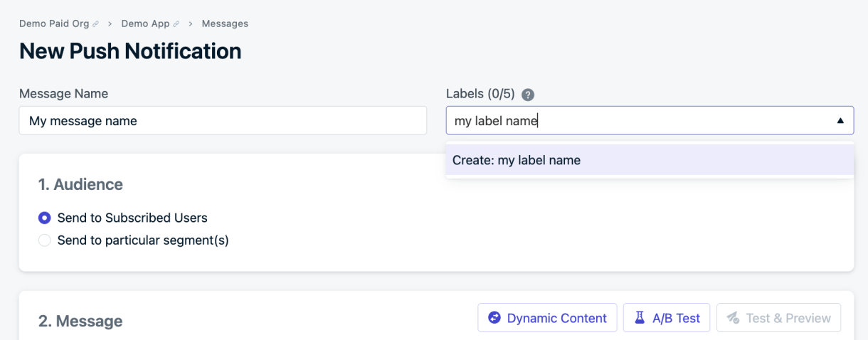
Task: Click the Test & Preview button
Action: click(x=778, y=318)
